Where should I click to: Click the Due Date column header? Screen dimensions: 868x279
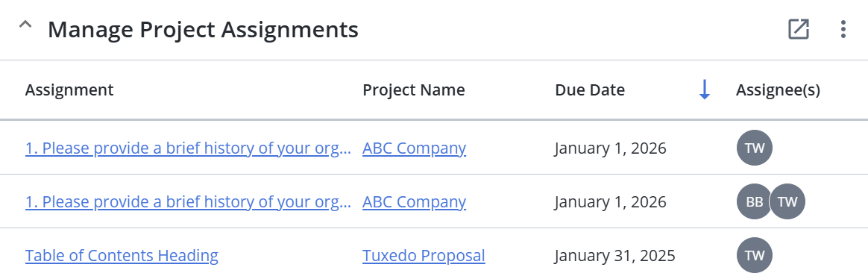coord(590,90)
